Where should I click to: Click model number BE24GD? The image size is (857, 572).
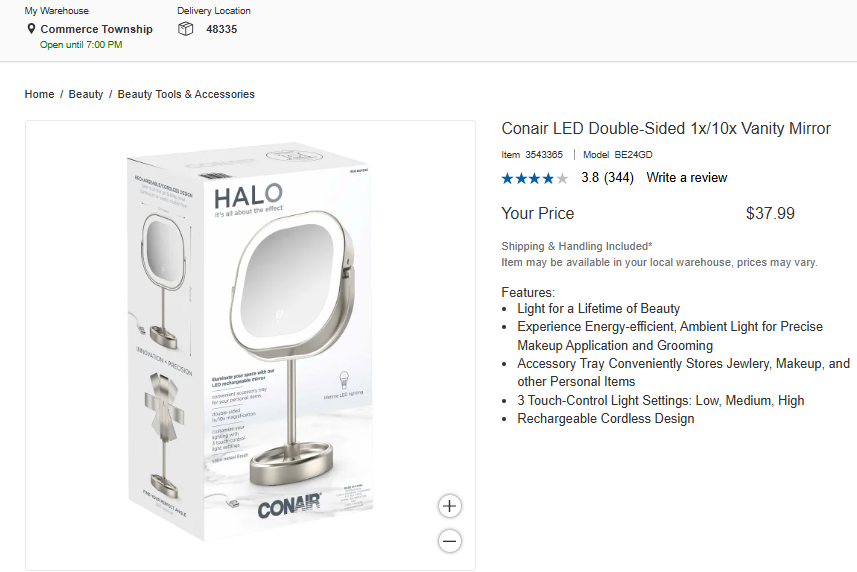[x=632, y=155]
